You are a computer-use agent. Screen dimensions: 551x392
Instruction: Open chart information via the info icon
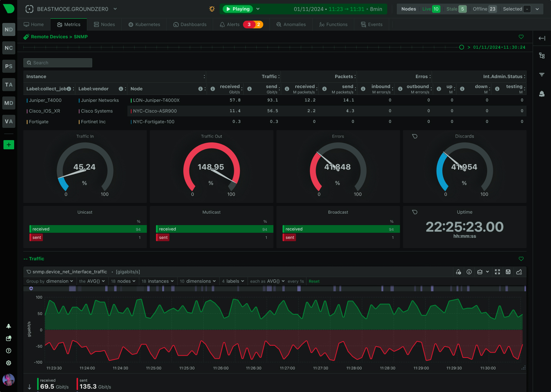469,272
